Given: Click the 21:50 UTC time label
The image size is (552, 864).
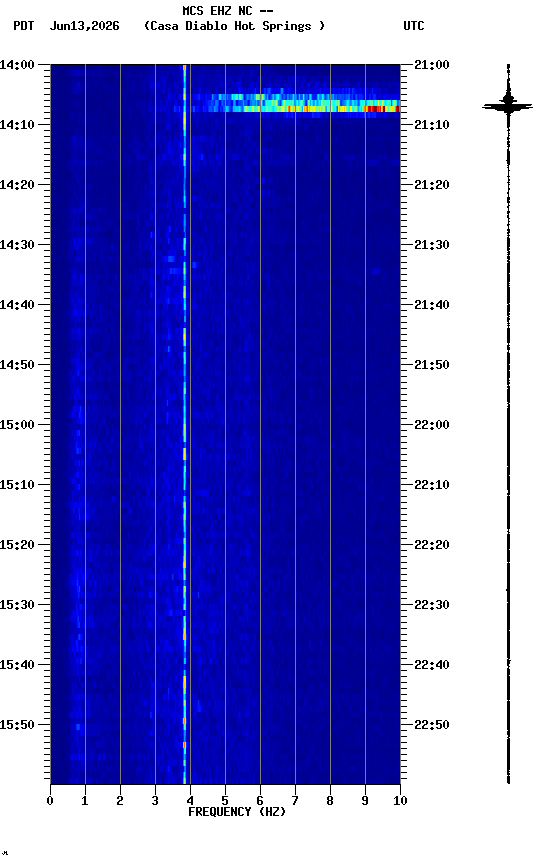Looking at the screenshot, I should (x=432, y=365).
